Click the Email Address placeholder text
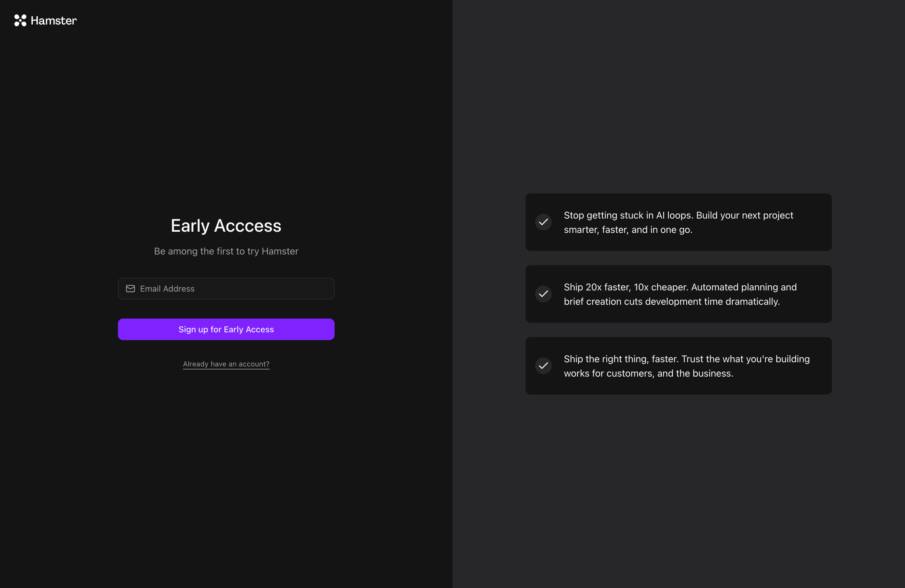 (167, 289)
